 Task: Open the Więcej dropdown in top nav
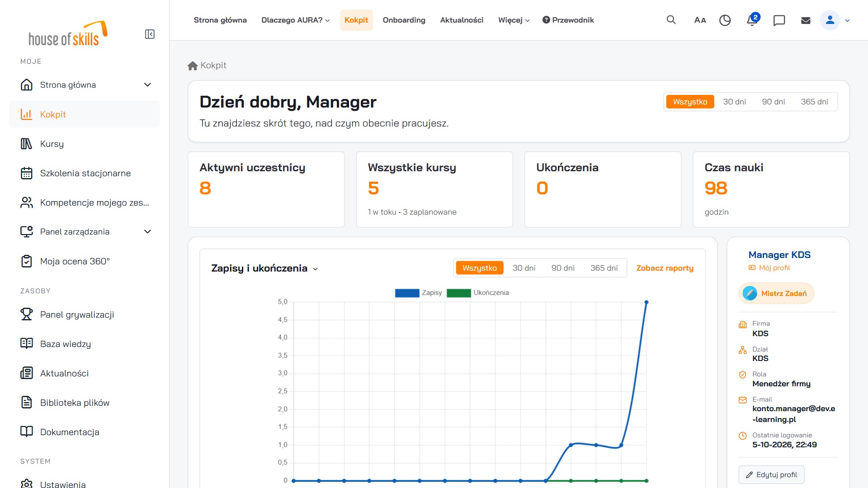click(x=514, y=20)
